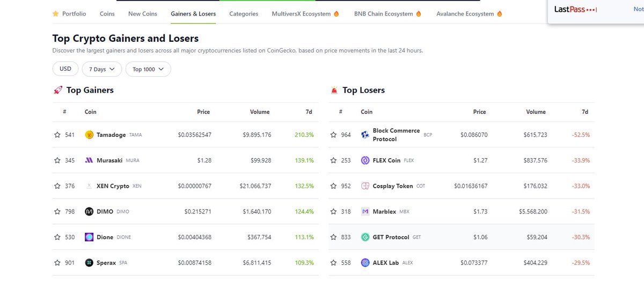Select the Gainers & Losers tab

pyautogui.click(x=193, y=13)
